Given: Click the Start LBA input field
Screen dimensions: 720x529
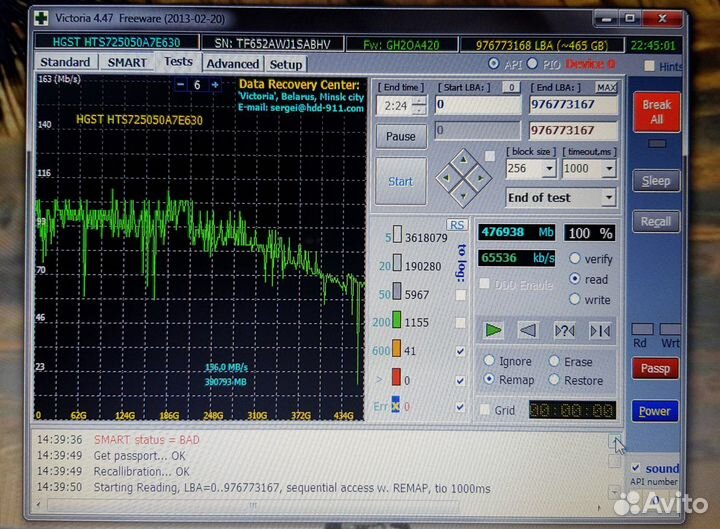Looking at the screenshot, I should click(478, 105).
